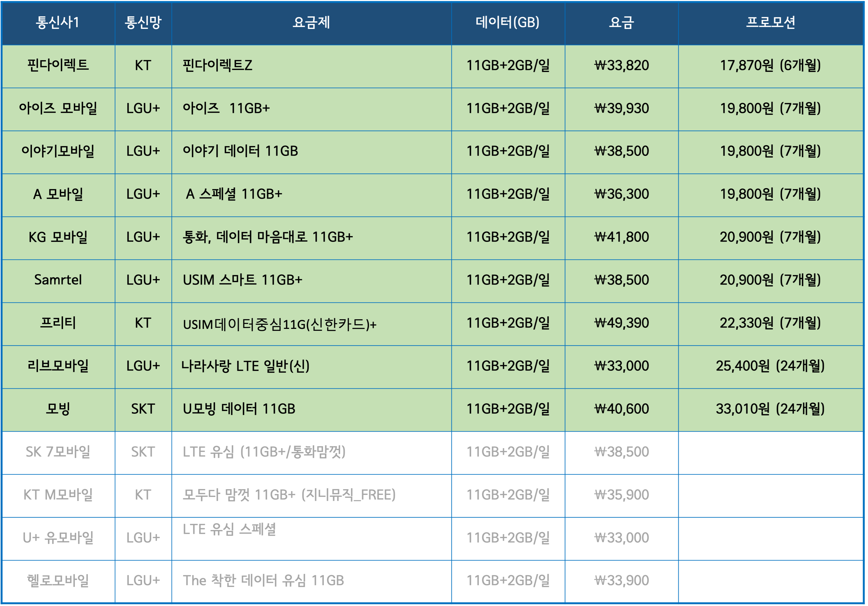Select the SK 7모바일 carrier cell
The width and height of the screenshot is (868, 606).
58,453
